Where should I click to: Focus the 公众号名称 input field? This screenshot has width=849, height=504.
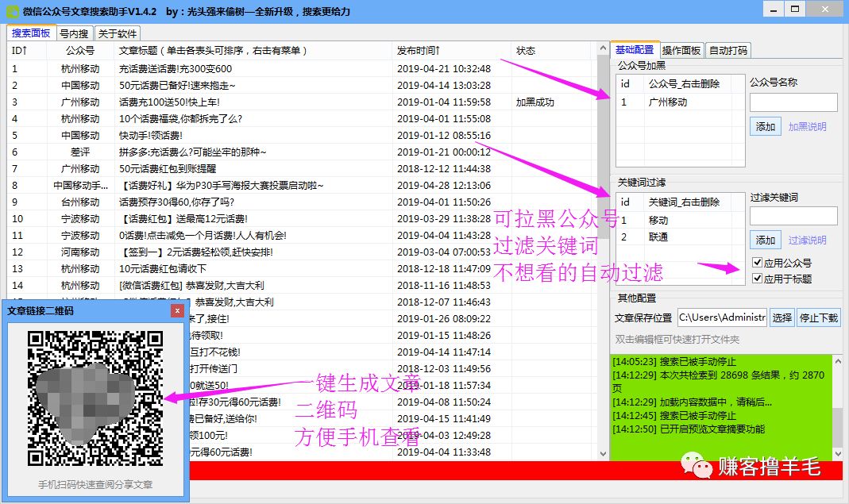click(793, 102)
